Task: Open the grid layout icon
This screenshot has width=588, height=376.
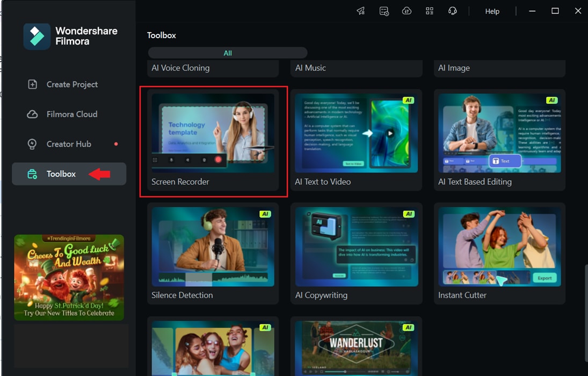Action: (x=430, y=11)
